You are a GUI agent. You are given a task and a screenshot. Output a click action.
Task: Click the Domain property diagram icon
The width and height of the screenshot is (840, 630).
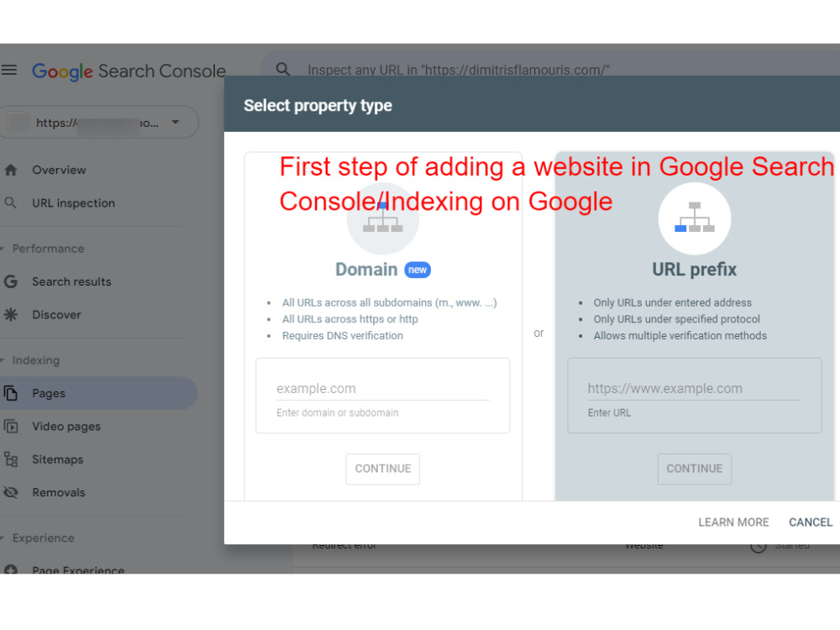point(383,217)
